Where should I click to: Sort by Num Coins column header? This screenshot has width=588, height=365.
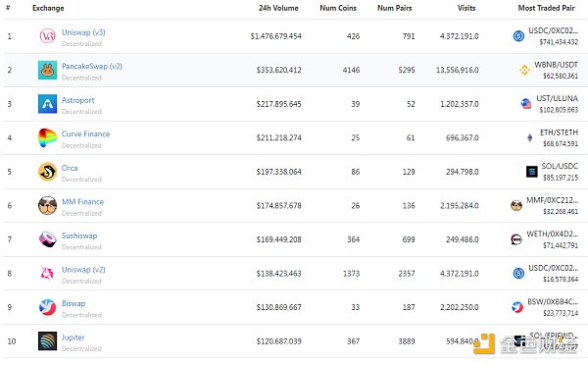(338, 8)
